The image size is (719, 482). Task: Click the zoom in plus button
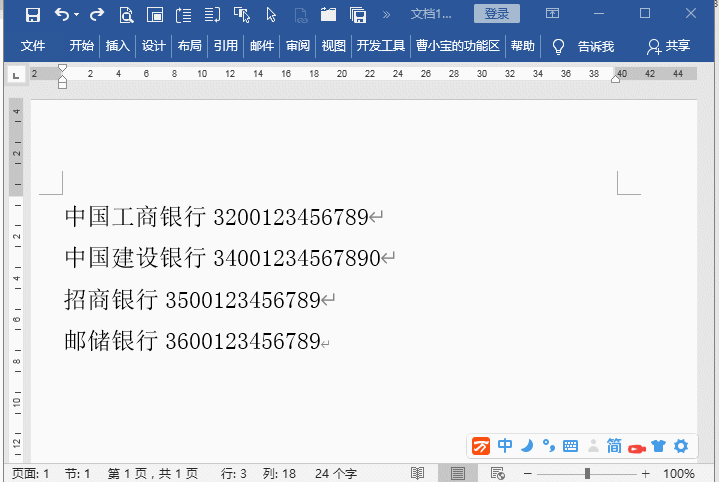(x=646, y=473)
